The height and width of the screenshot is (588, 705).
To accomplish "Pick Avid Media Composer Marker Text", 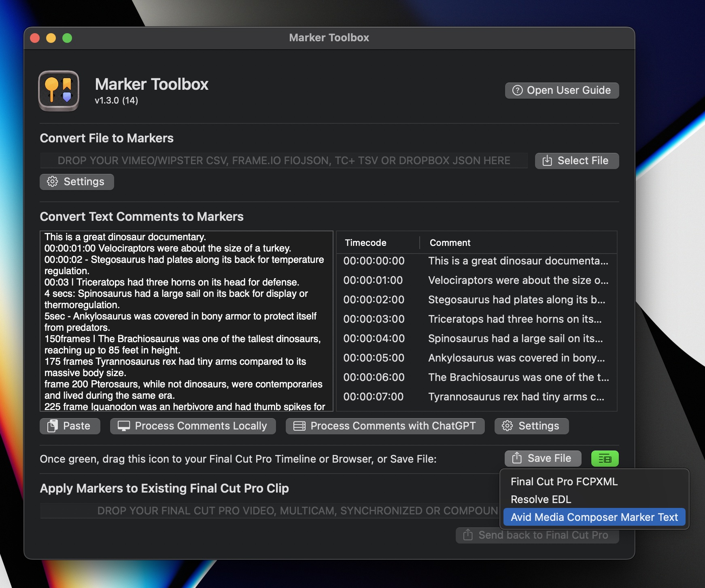I will pos(594,517).
